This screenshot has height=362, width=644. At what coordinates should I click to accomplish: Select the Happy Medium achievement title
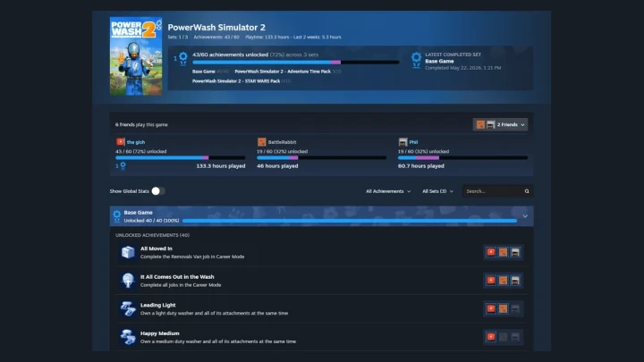tap(160, 333)
